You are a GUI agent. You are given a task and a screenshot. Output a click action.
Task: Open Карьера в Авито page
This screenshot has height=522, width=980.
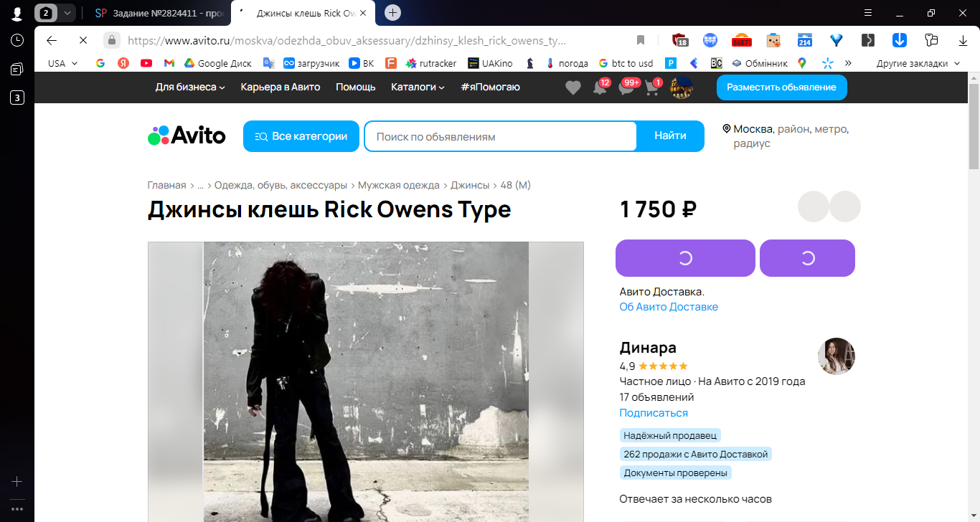pyautogui.click(x=281, y=87)
